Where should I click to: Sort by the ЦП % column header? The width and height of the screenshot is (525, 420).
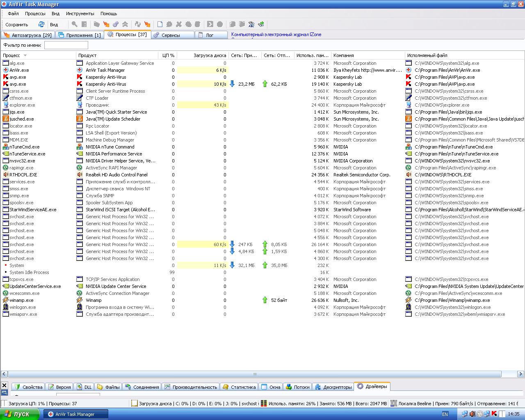168,55
